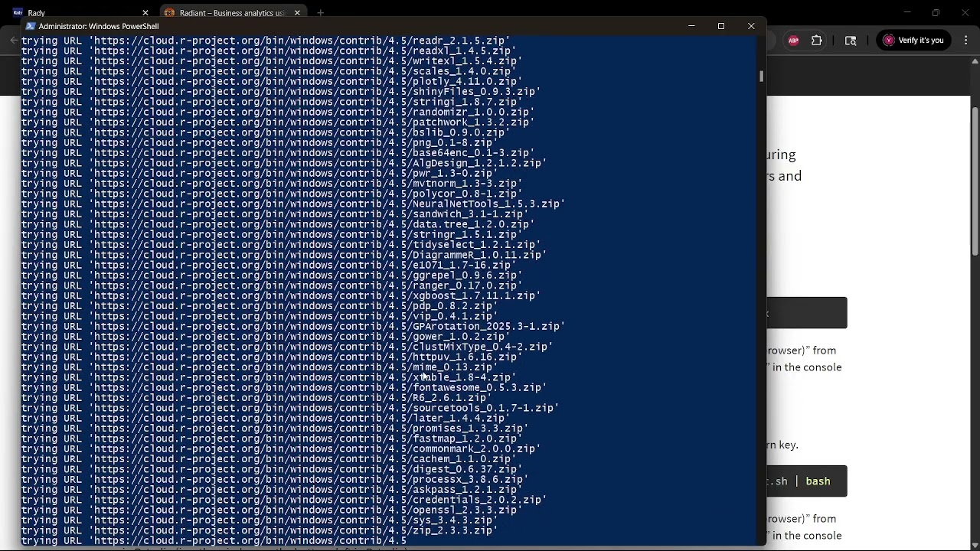Click the commonmark_2.0.0.zip URL line

tap(281, 448)
